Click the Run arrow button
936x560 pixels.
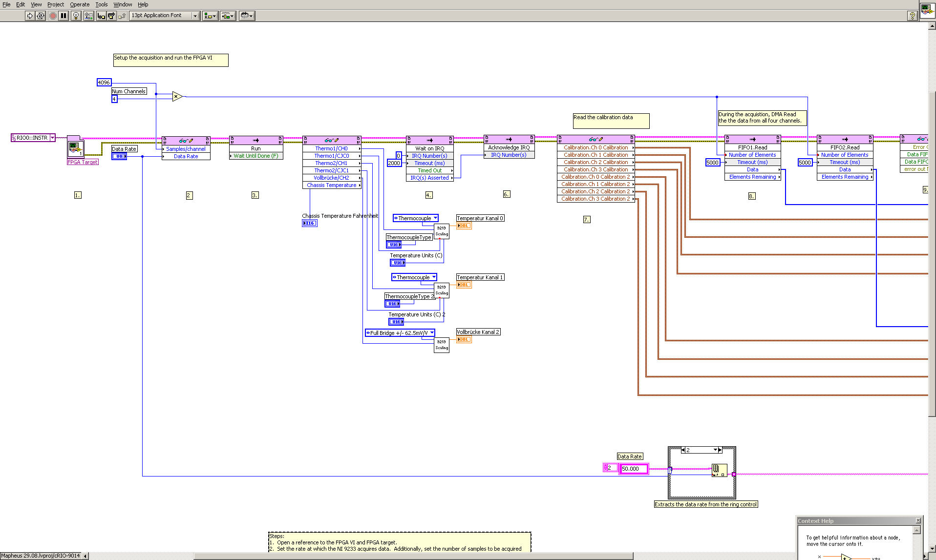pos(30,16)
